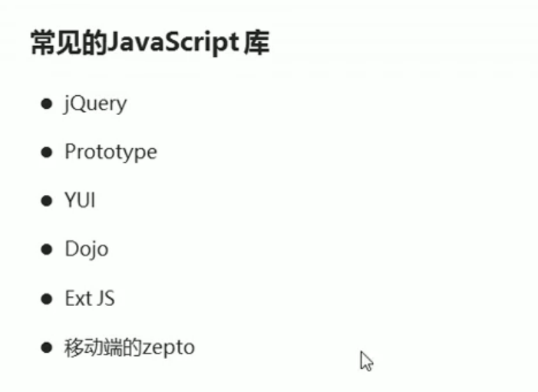Click the "移动端的" text in the last item
The height and width of the screenshot is (392, 538).
pos(103,348)
